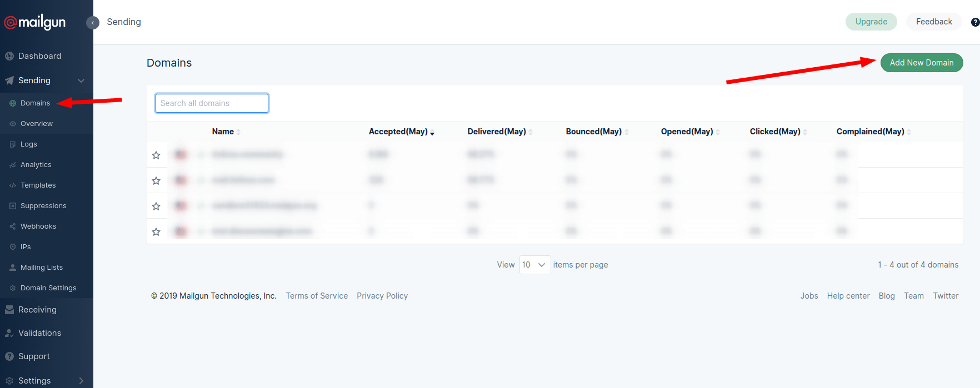The image size is (980, 388).
Task: Star the third domain row
Action: [156, 206]
